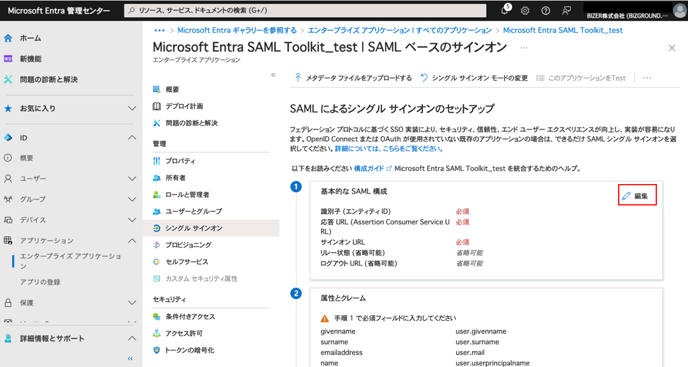This screenshot has width=688, height=367.
Task: Collapse the 詳細情報とサポート chevron
Action: tap(132, 338)
